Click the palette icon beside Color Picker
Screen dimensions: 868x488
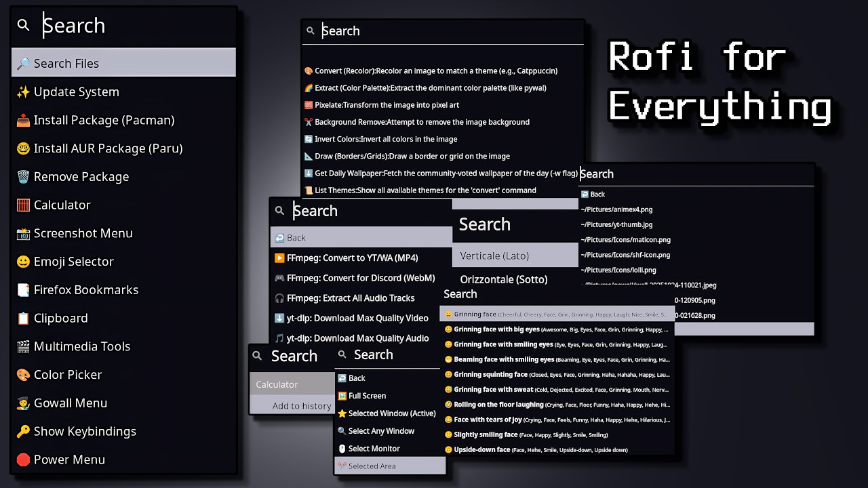[x=23, y=375]
